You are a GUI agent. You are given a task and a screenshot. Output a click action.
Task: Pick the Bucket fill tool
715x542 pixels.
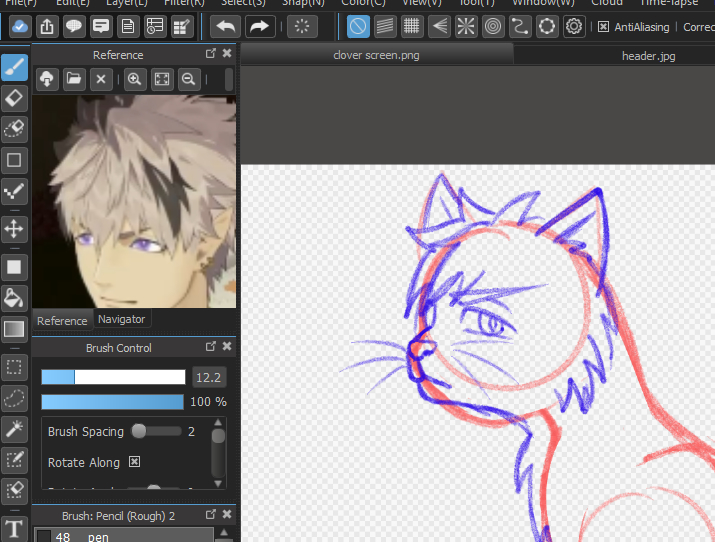coord(14,297)
